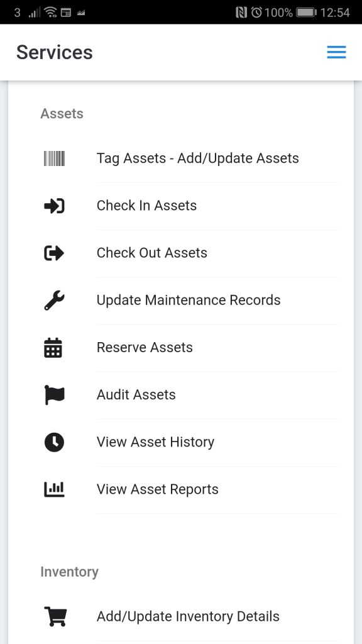Open the hamburger menu icon

click(336, 52)
